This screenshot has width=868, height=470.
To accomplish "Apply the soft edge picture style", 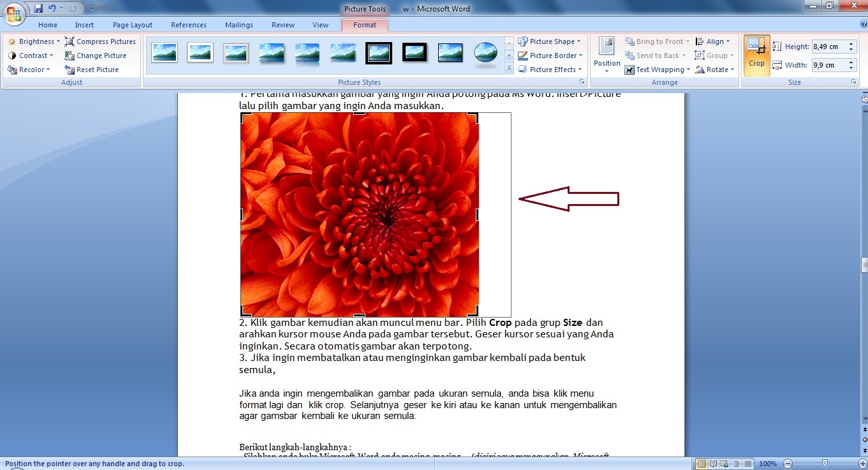I will pos(343,53).
